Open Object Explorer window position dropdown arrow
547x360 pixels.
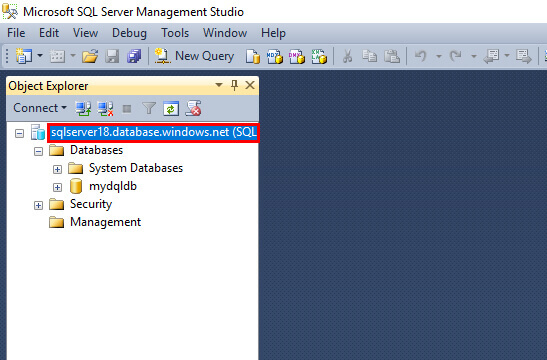tap(219, 85)
